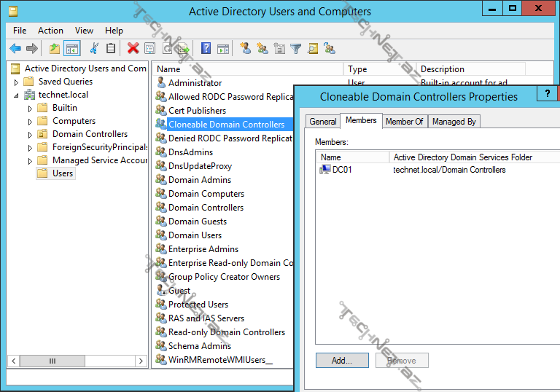Switch to the General tab
The width and height of the screenshot is (560, 392).
point(323,122)
